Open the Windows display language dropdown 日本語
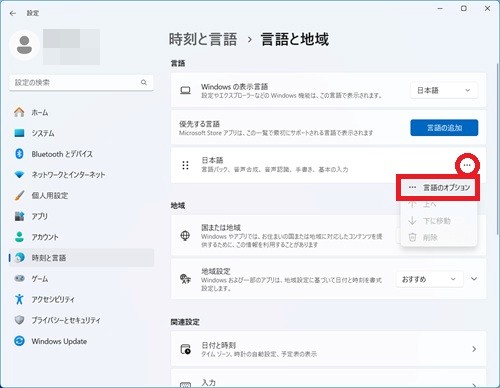500x388 pixels. tap(444, 90)
